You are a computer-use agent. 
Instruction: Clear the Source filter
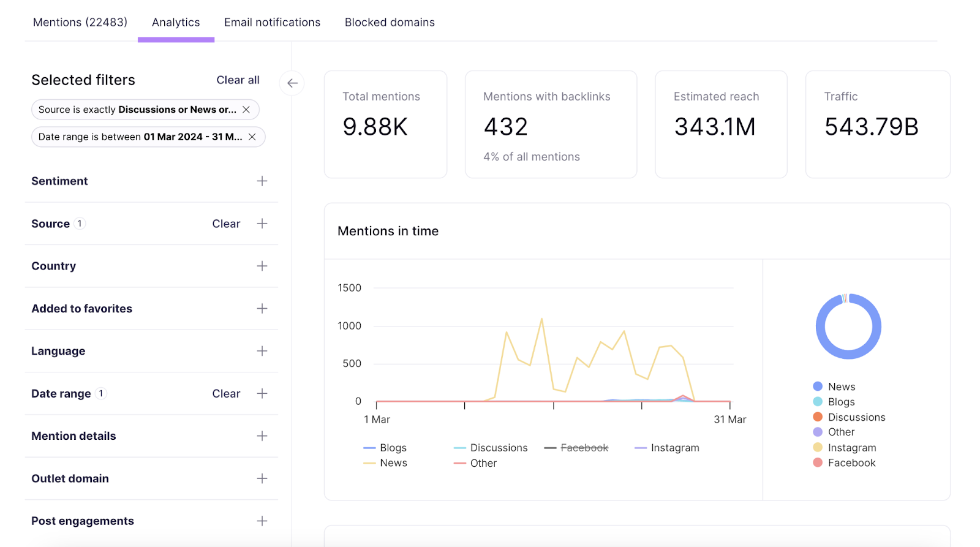(226, 224)
